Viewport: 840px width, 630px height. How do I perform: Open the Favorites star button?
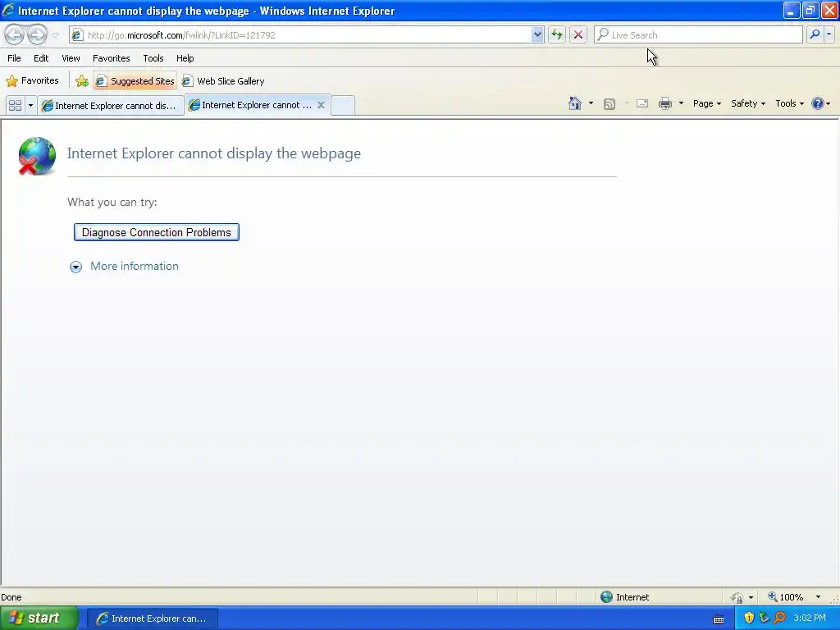click(32, 81)
